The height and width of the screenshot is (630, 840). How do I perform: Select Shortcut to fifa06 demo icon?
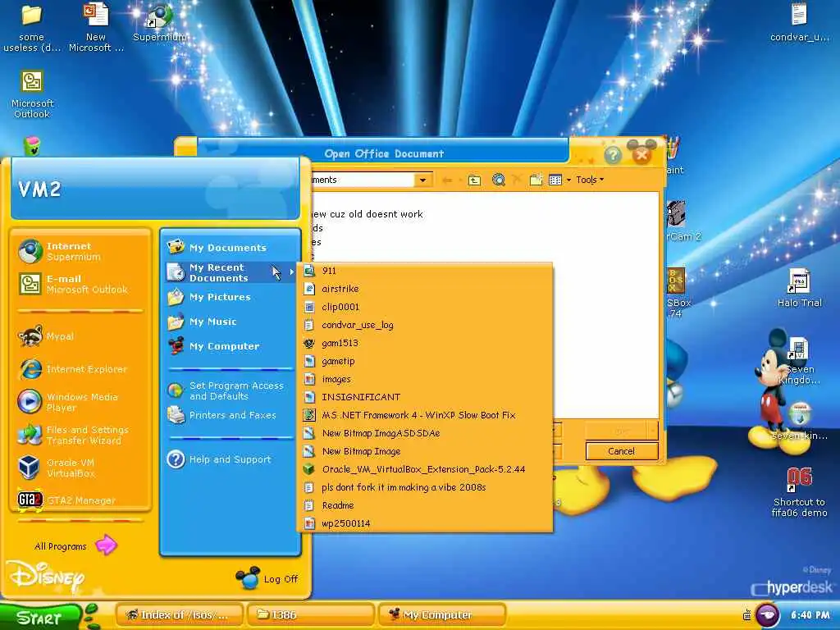pos(799,492)
